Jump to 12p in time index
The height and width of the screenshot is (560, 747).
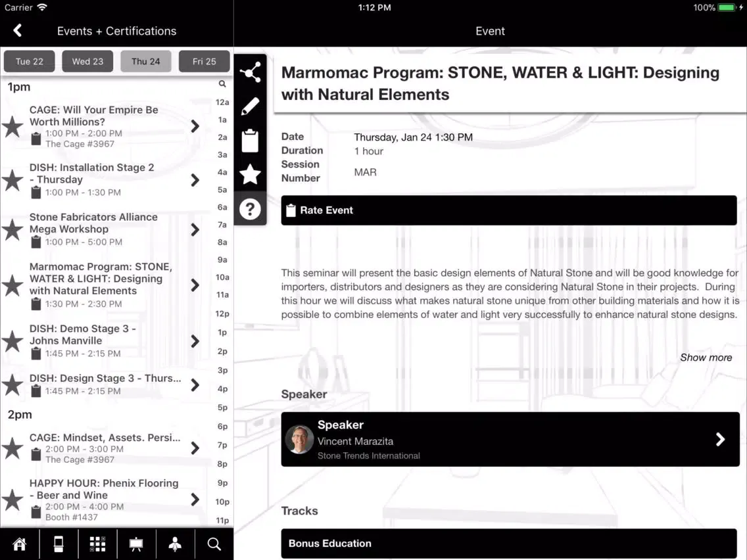[x=222, y=314]
